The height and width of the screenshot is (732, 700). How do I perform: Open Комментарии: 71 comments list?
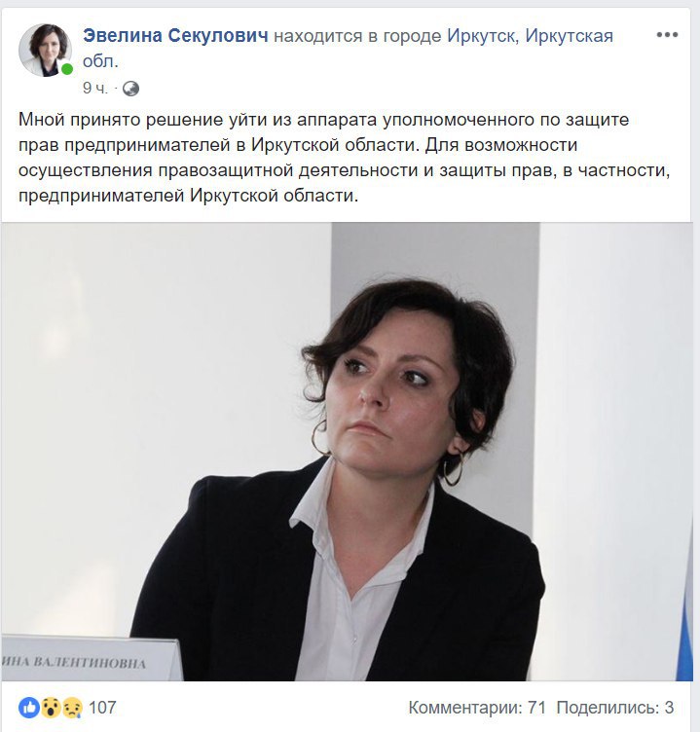477,708
